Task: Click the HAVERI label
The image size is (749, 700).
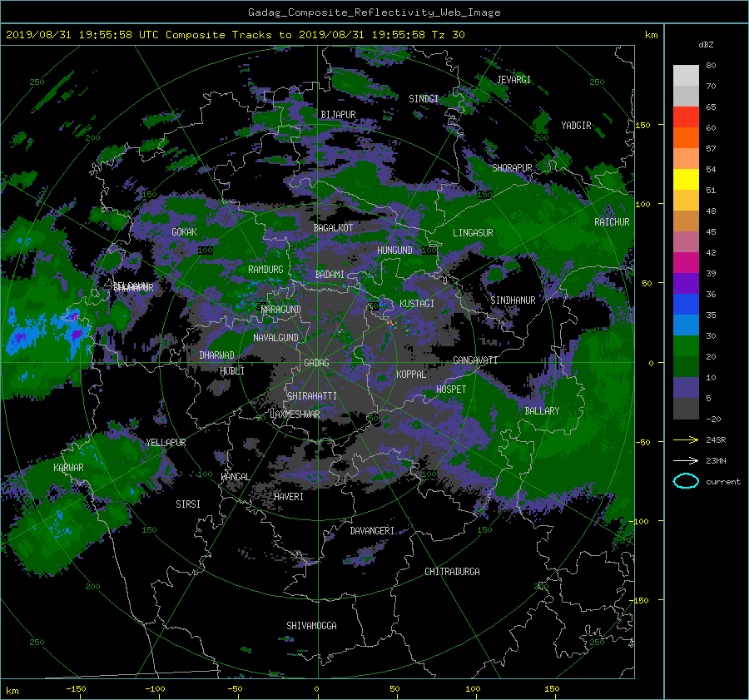Action: point(289,497)
